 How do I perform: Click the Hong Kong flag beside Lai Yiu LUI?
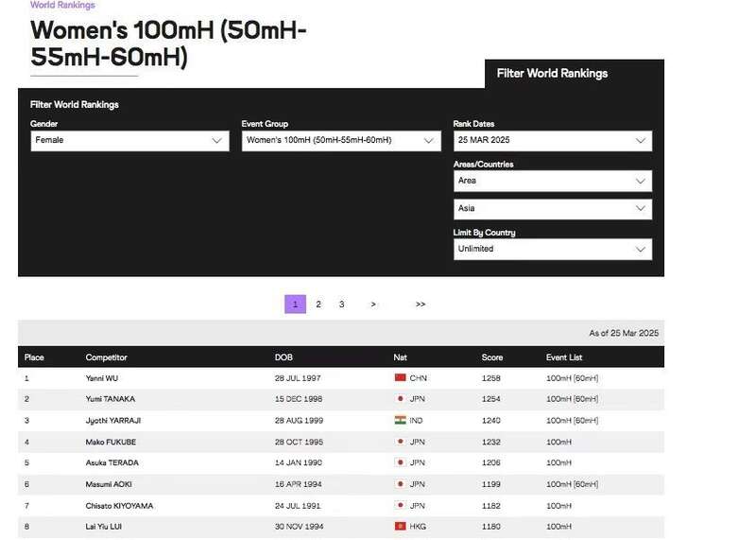[x=400, y=526]
